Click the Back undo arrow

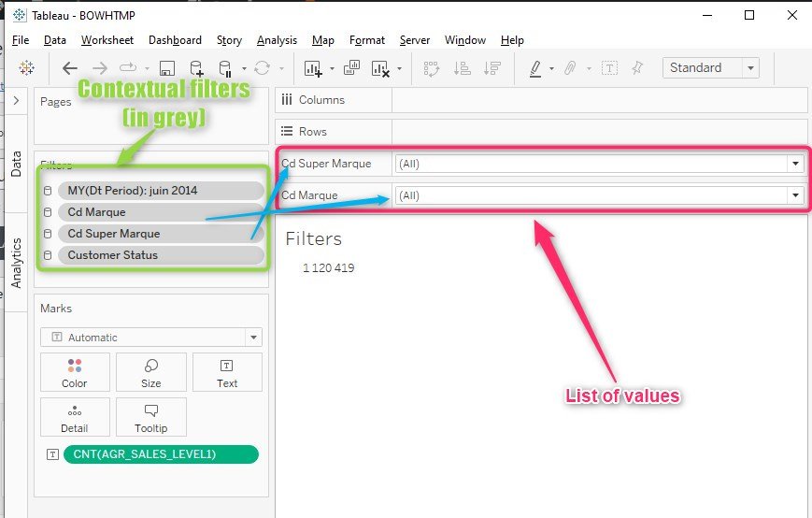[70, 68]
